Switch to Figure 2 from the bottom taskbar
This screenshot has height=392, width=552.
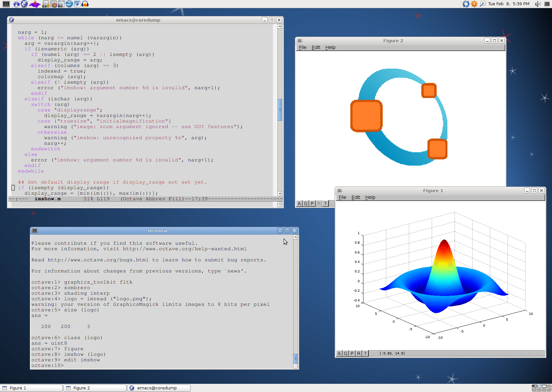coord(95,388)
